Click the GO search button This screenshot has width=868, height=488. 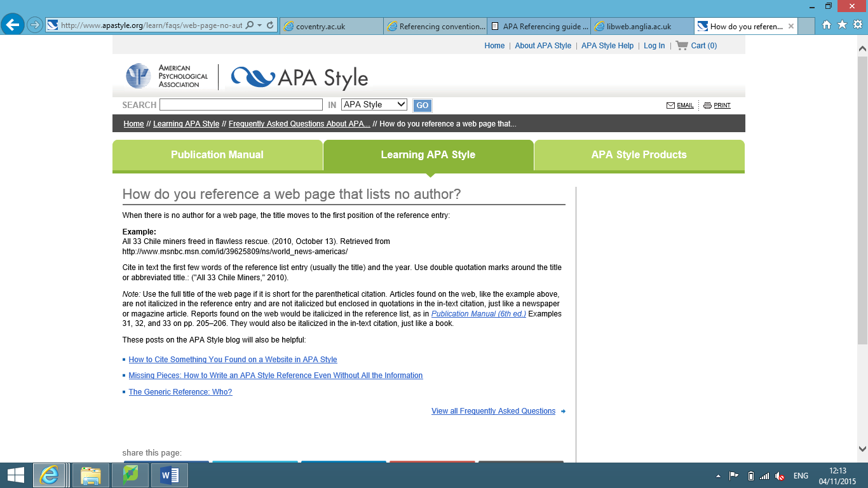[x=422, y=105]
